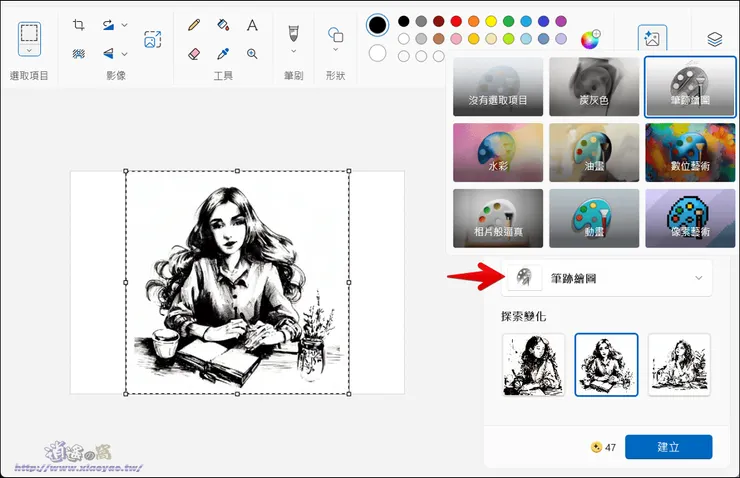This screenshot has width=740, height=478.
Task: Select the Fill bucket tool
Action: pos(223,25)
